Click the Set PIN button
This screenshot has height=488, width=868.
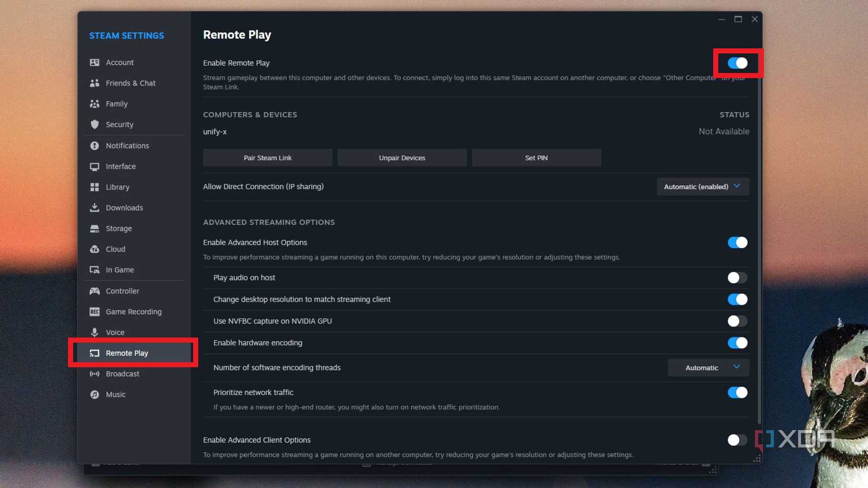click(x=536, y=157)
